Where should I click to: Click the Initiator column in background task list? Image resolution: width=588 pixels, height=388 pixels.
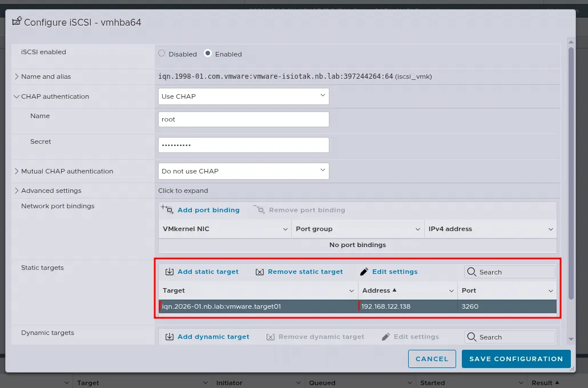click(229, 383)
